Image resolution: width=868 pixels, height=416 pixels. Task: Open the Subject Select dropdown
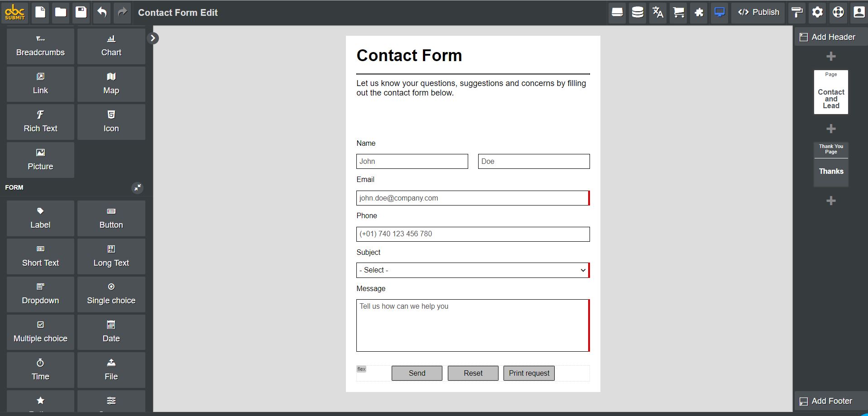coord(473,270)
